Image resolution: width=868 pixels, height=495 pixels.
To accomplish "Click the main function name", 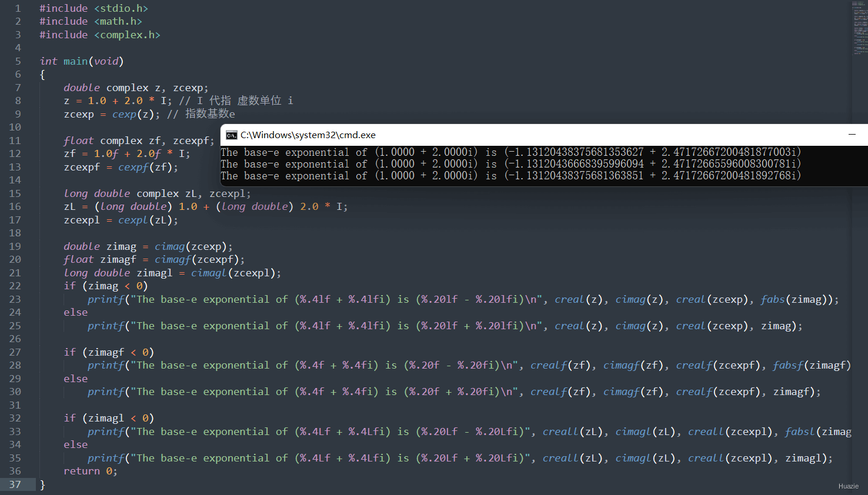I will pos(75,61).
